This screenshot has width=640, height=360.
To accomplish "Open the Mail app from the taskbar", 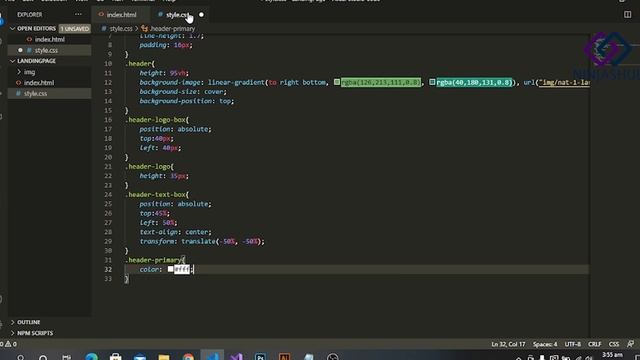I will point(140,357).
